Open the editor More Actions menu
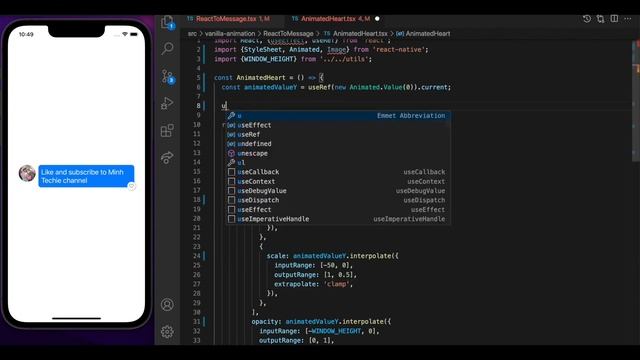Viewport: 640px width, 360px height. coord(628,19)
